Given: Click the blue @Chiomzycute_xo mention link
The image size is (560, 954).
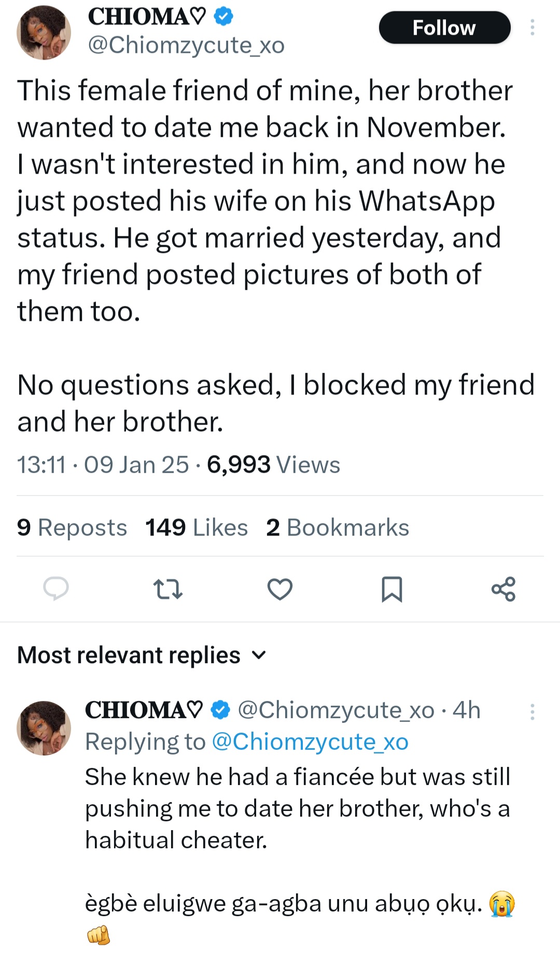Looking at the screenshot, I should coord(310,742).
